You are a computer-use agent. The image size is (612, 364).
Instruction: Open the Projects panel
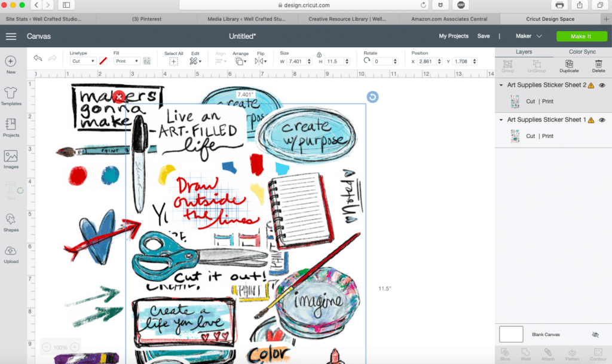pos(11,128)
